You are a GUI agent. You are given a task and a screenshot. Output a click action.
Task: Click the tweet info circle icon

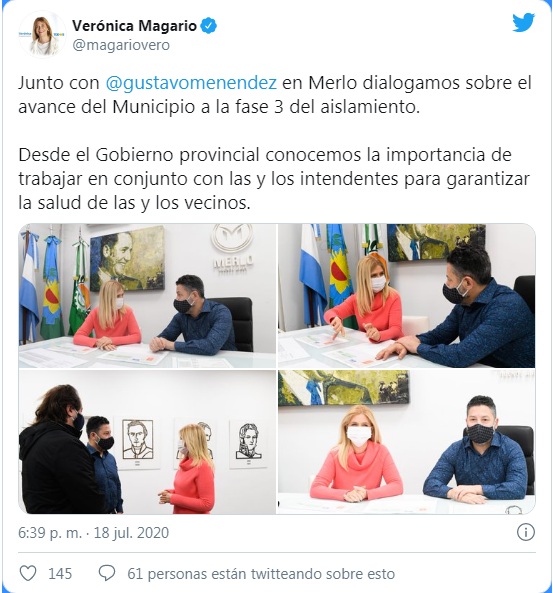[525, 532]
